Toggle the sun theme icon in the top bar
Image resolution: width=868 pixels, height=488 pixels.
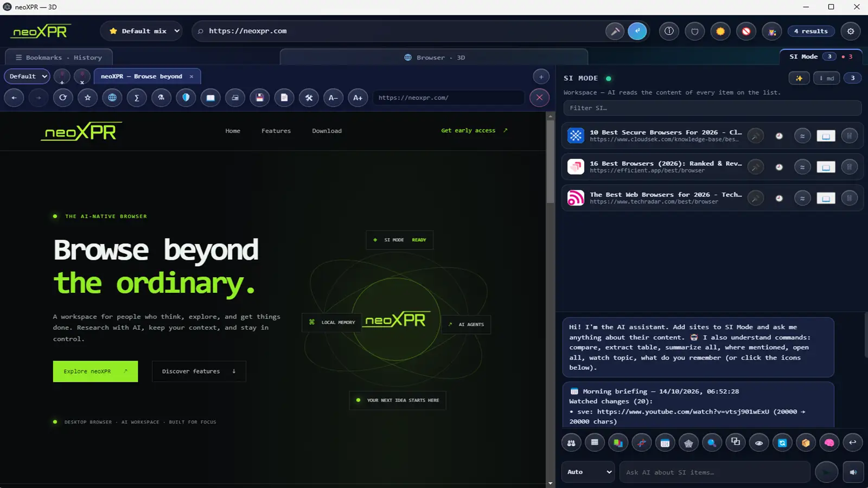pyautogui.click(x=720, y=31)
